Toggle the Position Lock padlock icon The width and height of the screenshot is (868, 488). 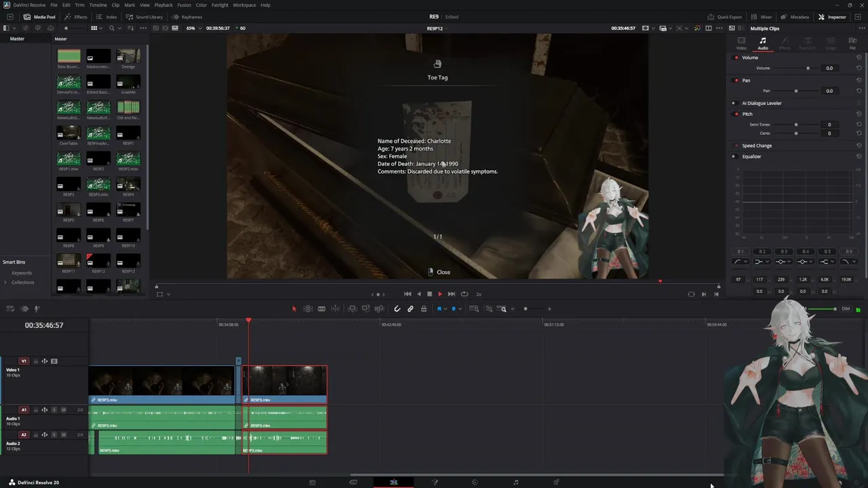[x=424, y=309]
